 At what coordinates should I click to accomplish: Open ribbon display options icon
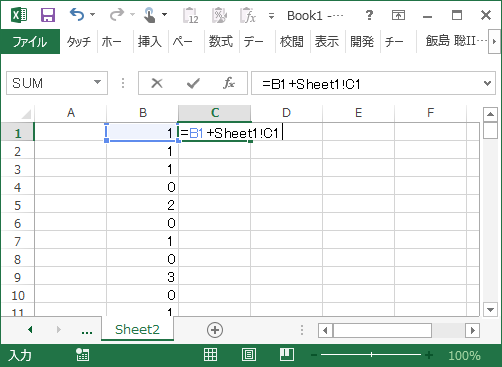click(x=398, y=15)
